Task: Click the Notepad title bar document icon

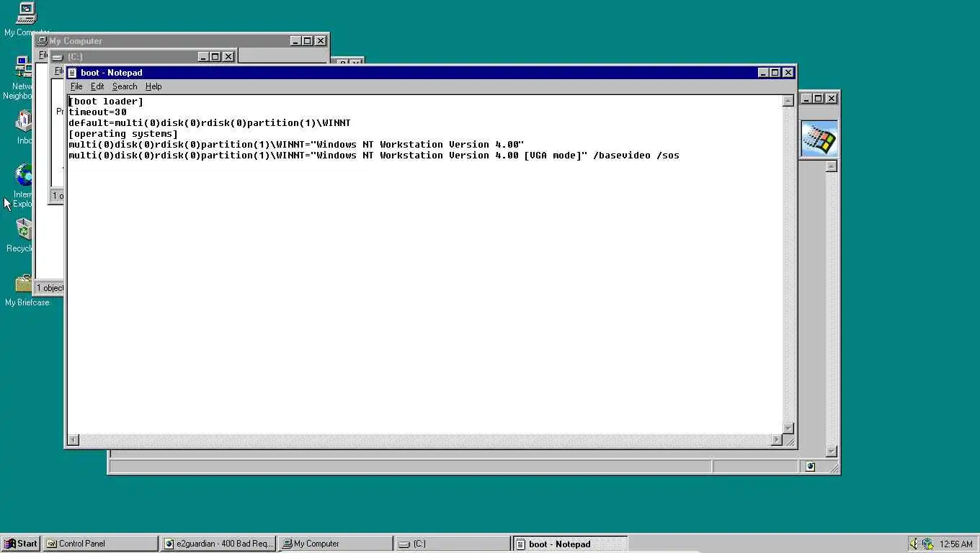Action: tap(72, 73)
